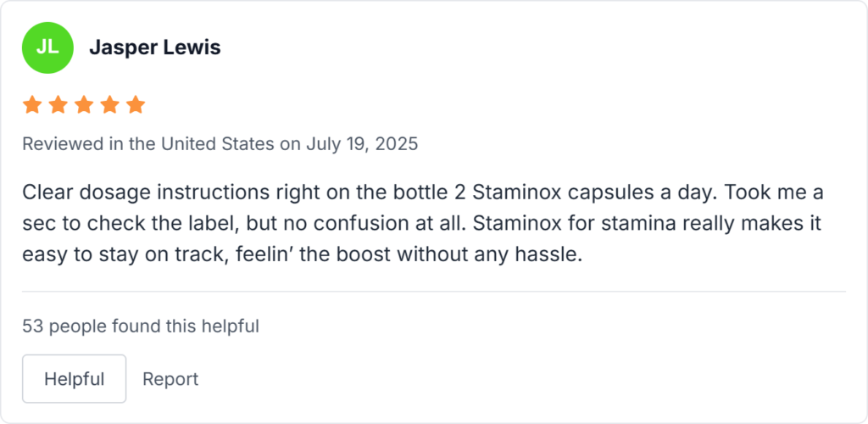Viewport: 868px width, 424px height.
Task: Click the third orange star
Action: coord(84,105)
